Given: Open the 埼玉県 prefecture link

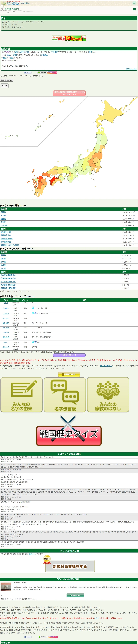Looking at the screenshot, I should [x=3, y=222].
